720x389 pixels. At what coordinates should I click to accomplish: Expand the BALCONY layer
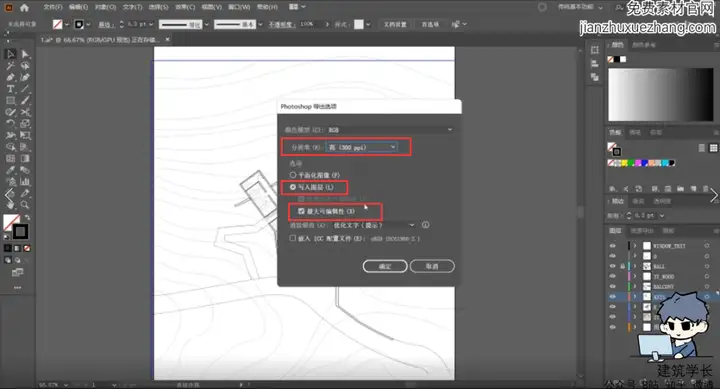tap(635, 287)
